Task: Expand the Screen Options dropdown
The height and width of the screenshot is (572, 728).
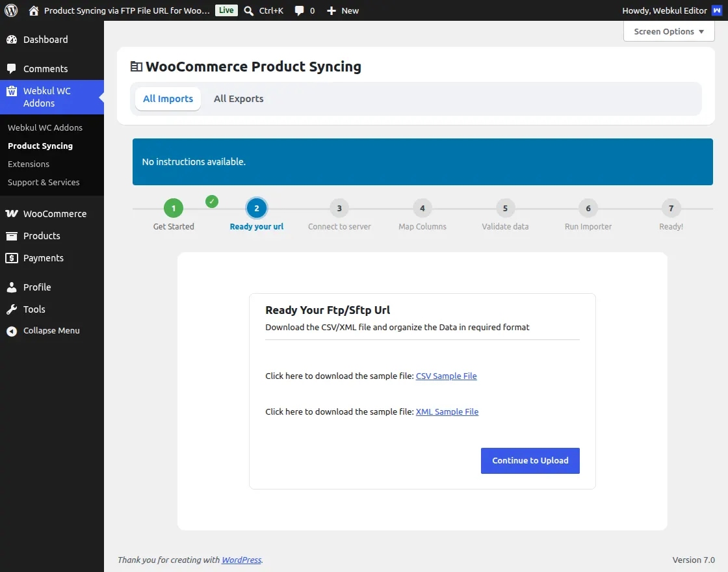Action: 669,32
